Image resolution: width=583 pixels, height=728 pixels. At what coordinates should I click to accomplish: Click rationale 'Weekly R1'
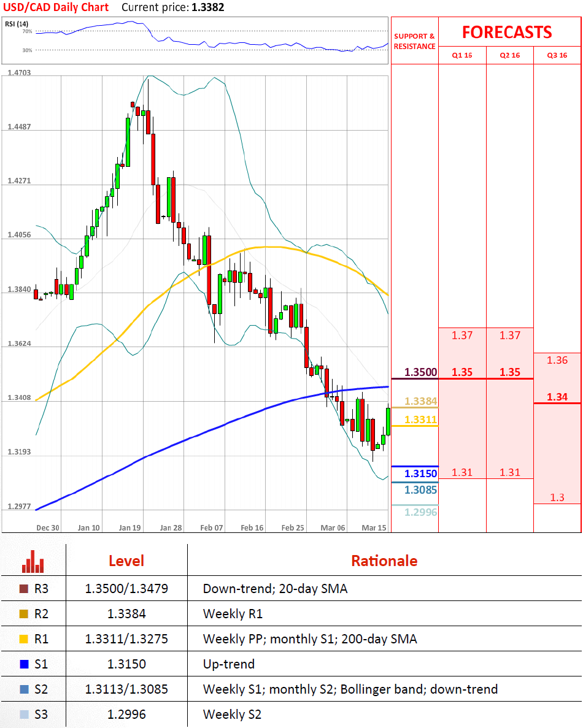[x=233, y=614]
